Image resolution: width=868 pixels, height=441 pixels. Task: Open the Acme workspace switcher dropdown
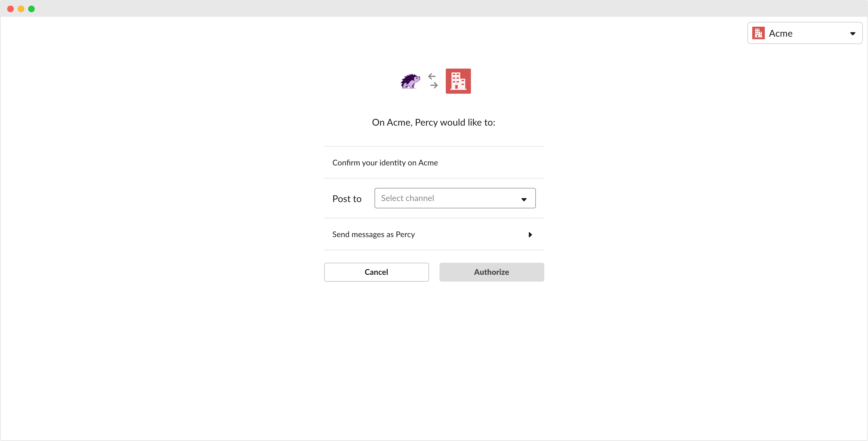(804, 33)
